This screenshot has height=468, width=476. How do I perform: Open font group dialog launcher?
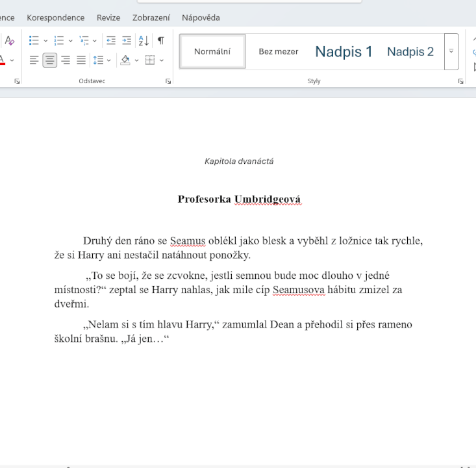[x=17, y=81]
